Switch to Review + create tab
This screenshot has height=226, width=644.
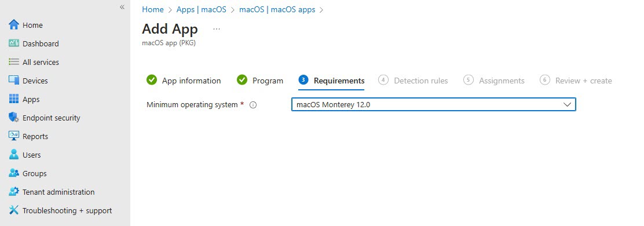click(576, 81)
